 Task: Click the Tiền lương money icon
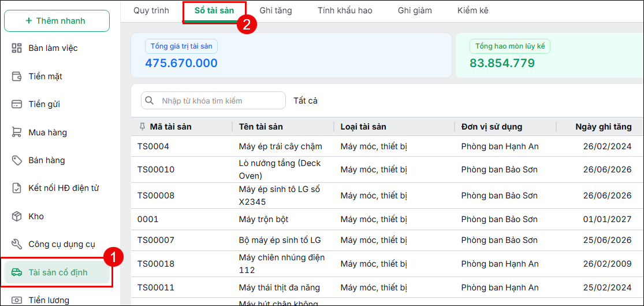click(x=16, y=300)
